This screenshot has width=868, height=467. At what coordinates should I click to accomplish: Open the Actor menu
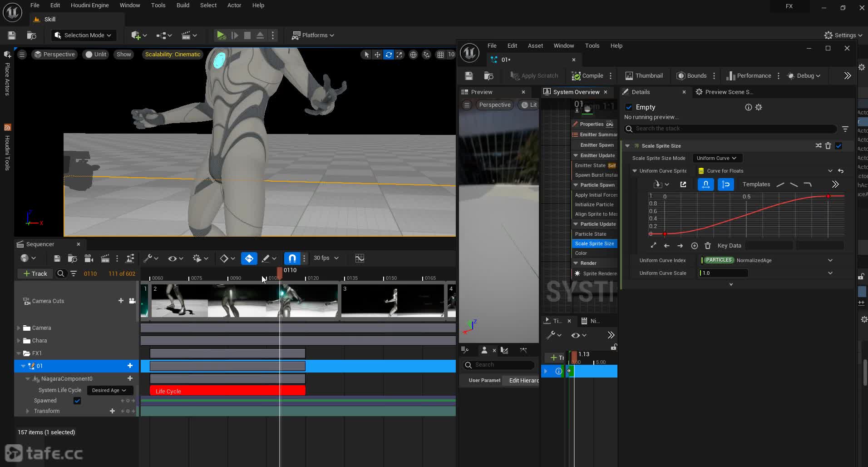(234, 5)
